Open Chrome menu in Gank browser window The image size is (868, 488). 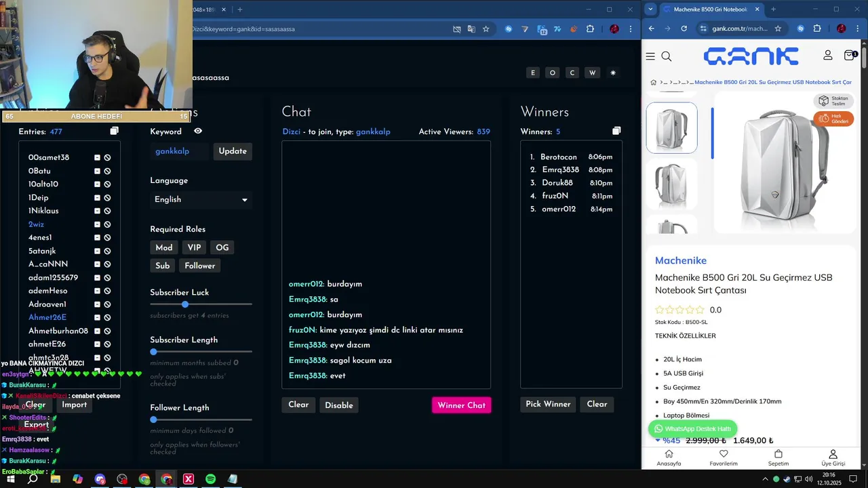pyautogui.click(x=858, y=28)
